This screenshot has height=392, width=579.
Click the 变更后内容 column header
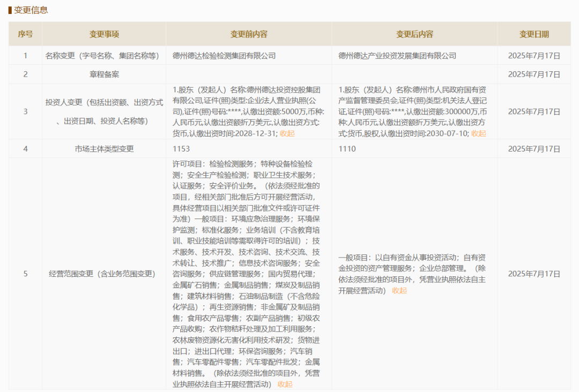pos(415,34)
